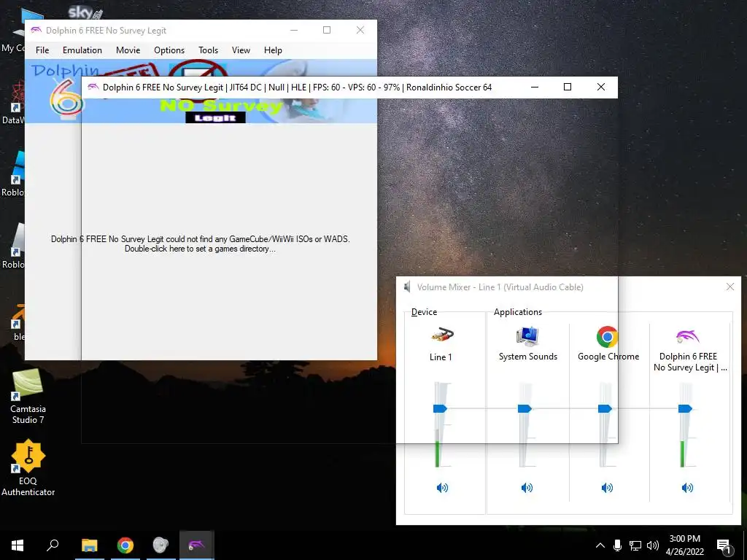Mute the Line 1 device
Image resolution: width=747 pixels, height=560 pixels.
click(442, 488)
